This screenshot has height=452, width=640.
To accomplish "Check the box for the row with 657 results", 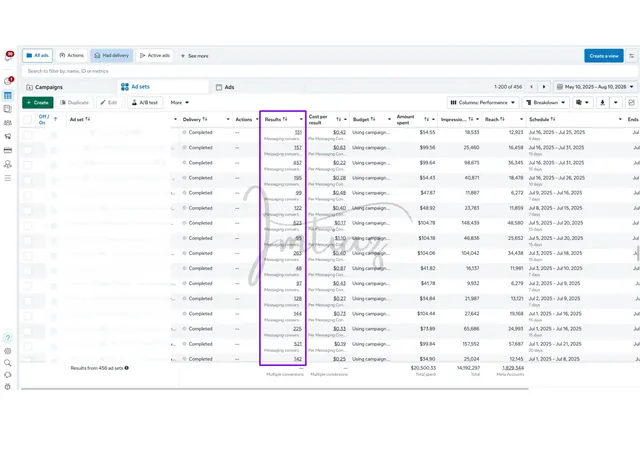I will pyautogui.click(x=27, y=165).
